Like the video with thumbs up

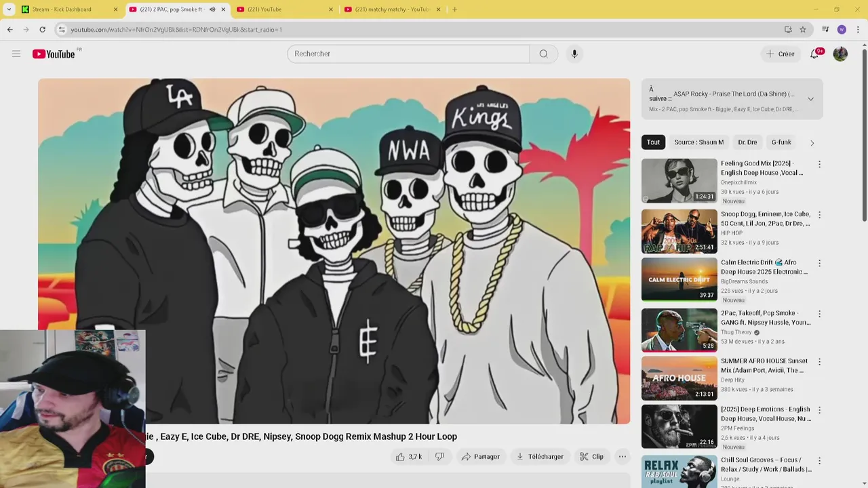(x=409, y=457)
